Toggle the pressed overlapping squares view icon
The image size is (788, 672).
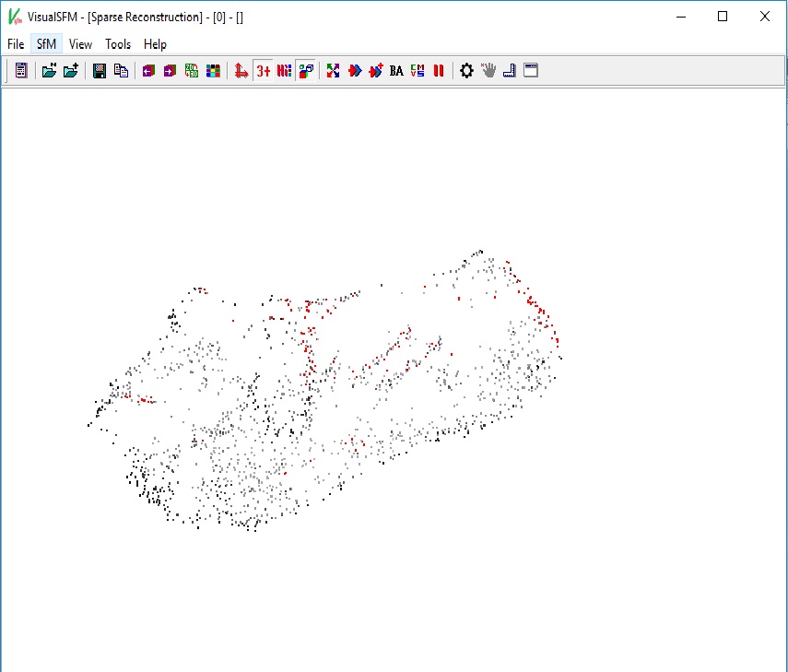tap(306, 70)
